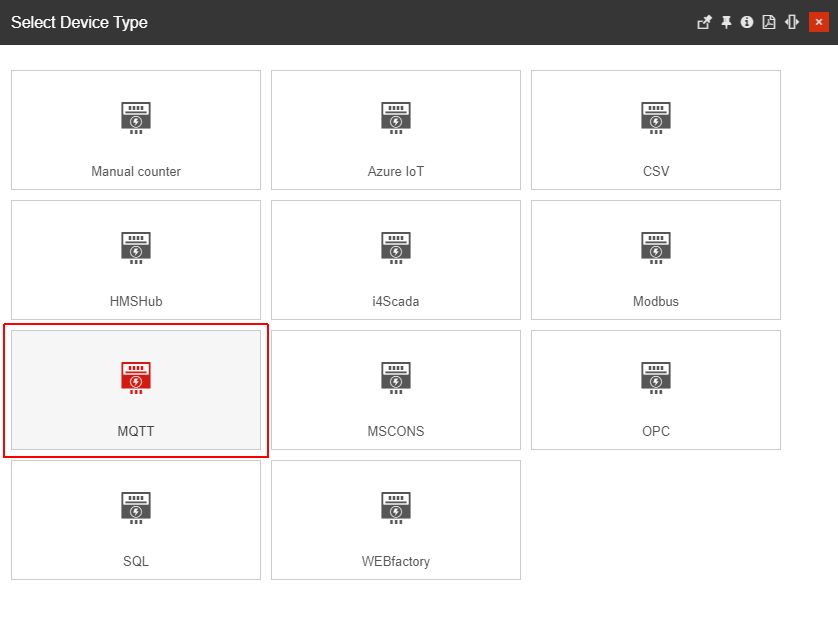The image size is (838, 625).
Task: Select the Manual counter device type
Action: tap(135, 117)
